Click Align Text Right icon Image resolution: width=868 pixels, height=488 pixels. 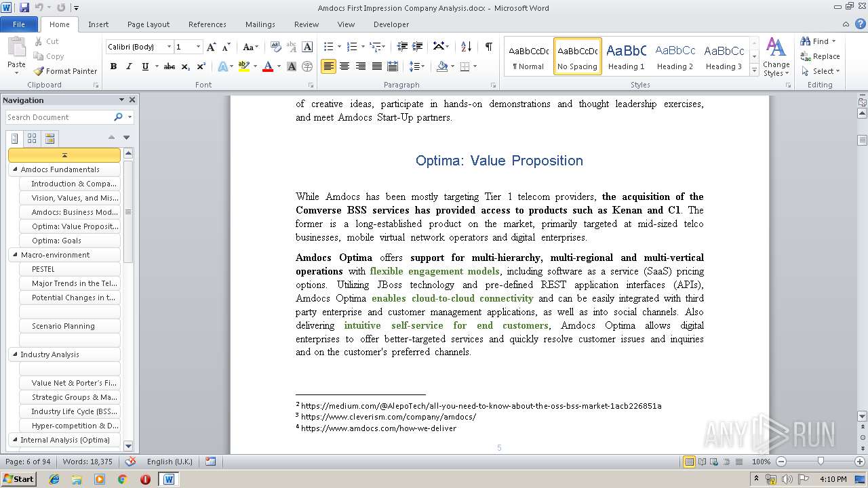pyautogui.click(x=360, y=66)
